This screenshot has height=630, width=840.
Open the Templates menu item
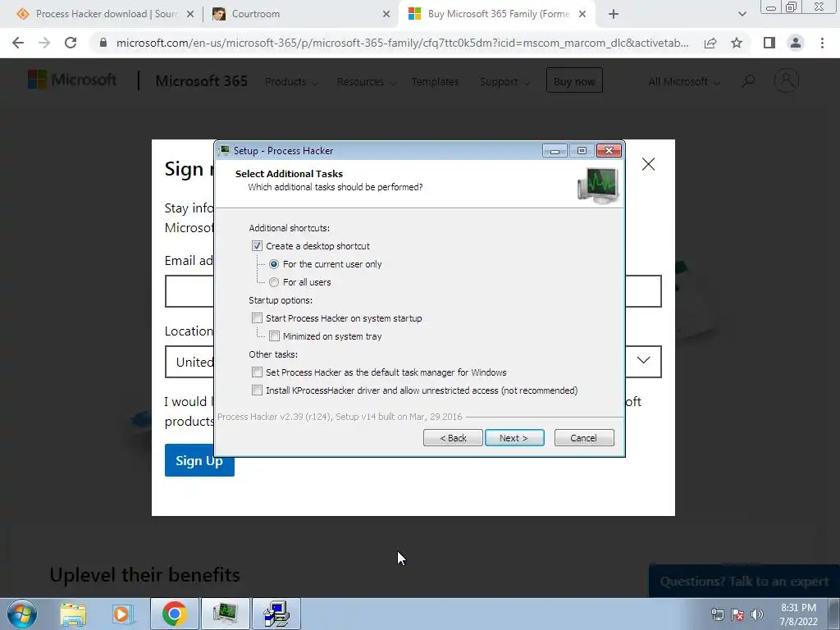click(435, 82)
